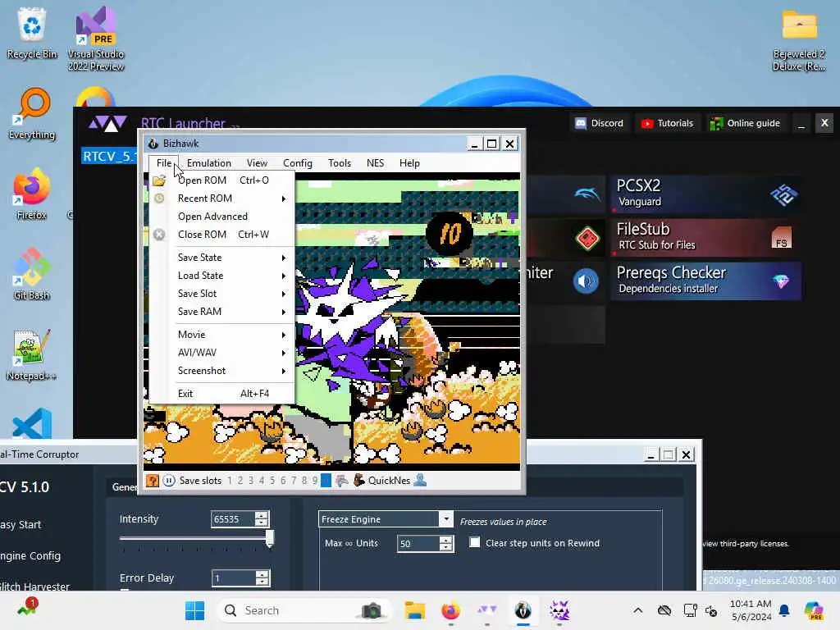
Task: Choose Exit from the File menu
Action: pos(221,394)
